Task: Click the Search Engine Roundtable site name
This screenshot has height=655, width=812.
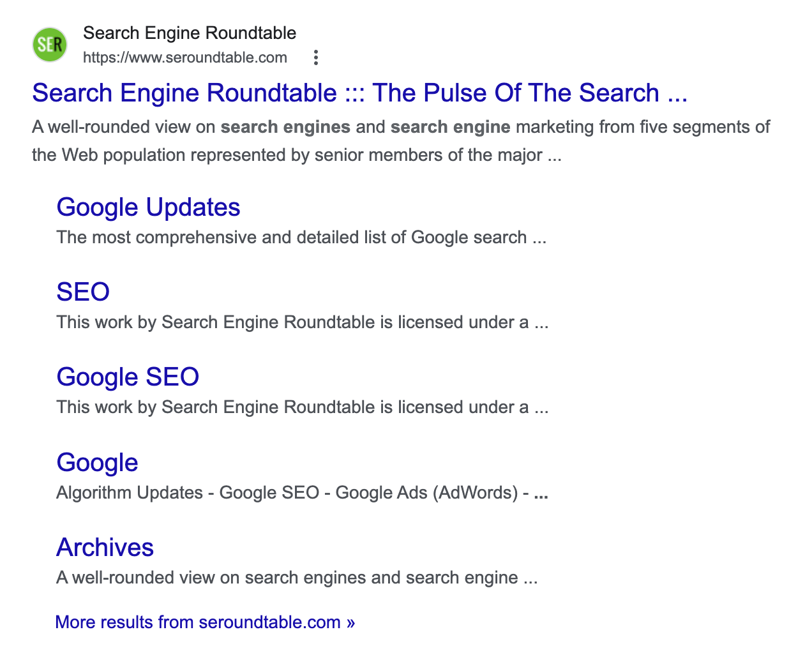Action: [x=190, y=33]
